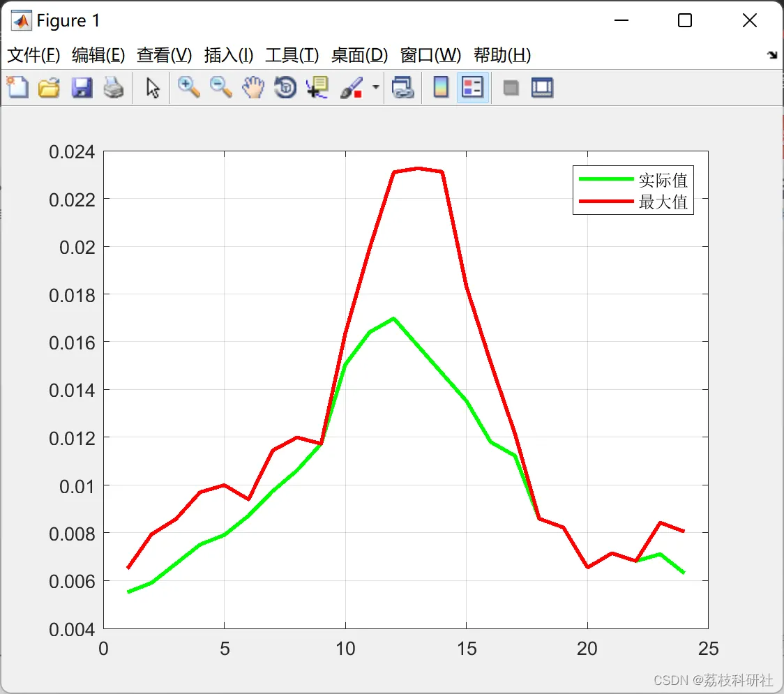Click the red line sample in legend
Image resolution: width=784 pixels, height=694 pixels.
[606, 202]
